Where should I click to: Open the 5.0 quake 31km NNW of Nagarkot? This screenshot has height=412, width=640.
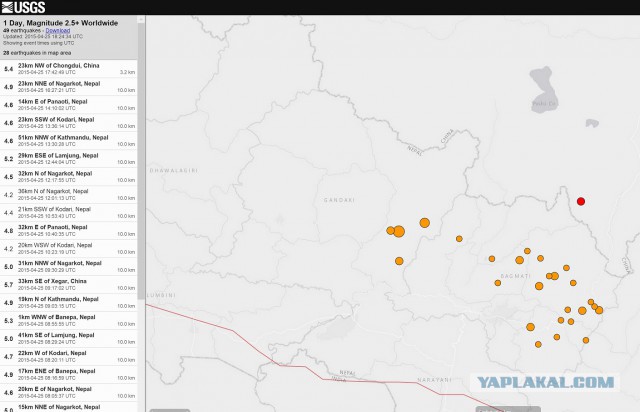[69, 266]
